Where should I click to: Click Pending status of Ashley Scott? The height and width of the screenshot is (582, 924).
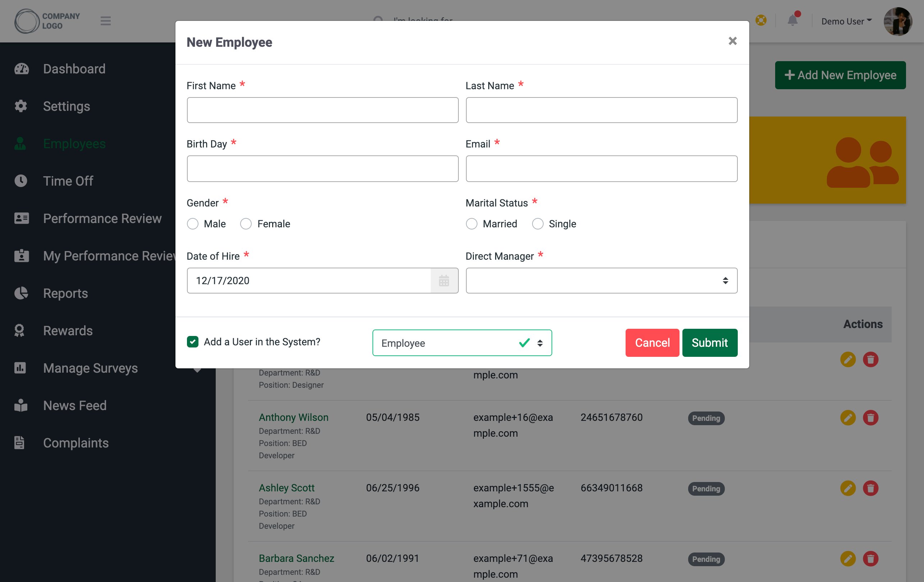coord(706,489)
